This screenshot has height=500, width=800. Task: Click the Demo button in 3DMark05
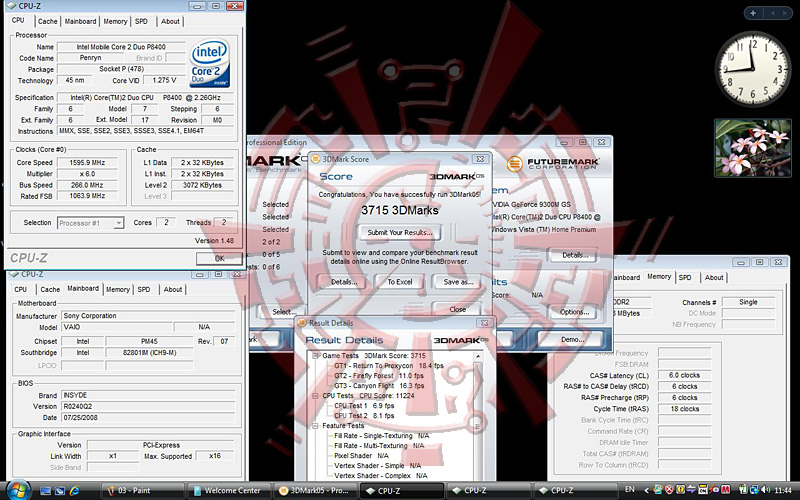click(x=572, y=339)
